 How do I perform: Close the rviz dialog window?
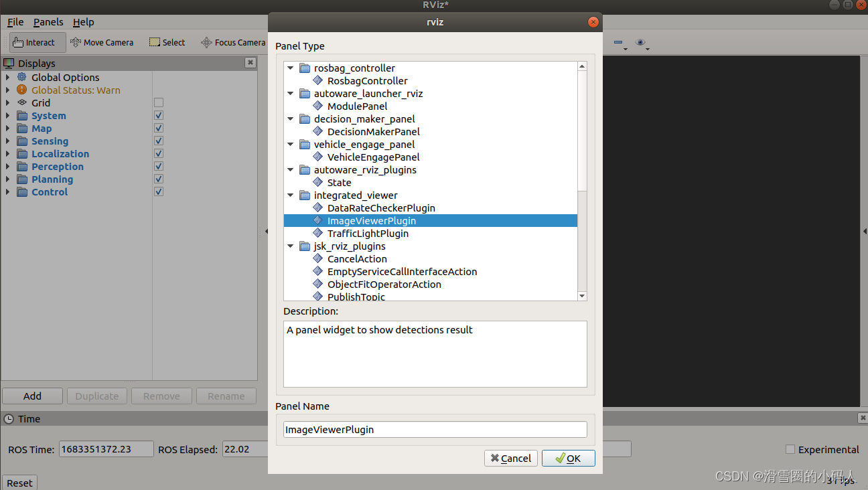coord(593,22)
